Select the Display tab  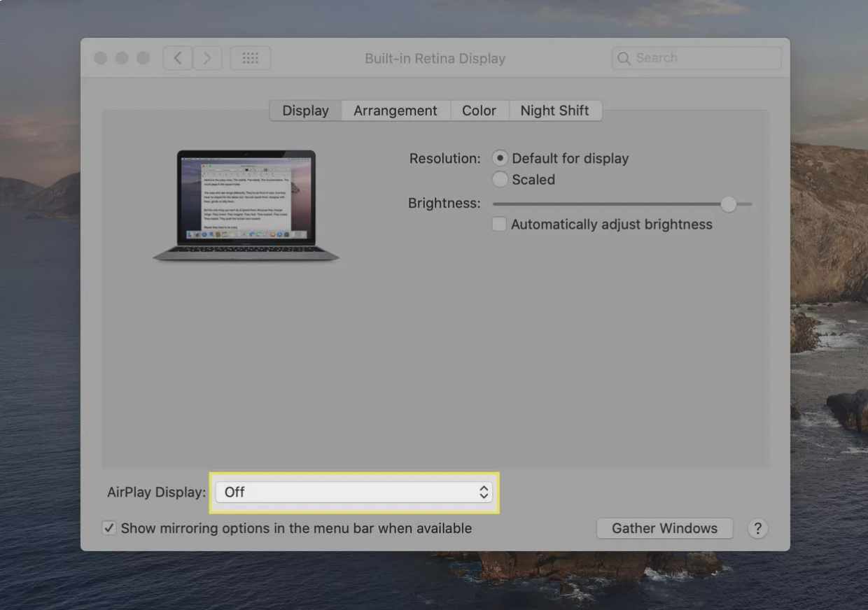pos(305,110)
